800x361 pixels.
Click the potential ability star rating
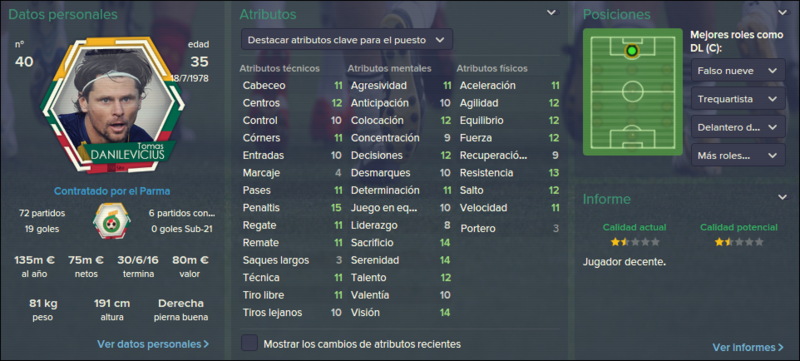pyautogui.click(x=739, y=242)
